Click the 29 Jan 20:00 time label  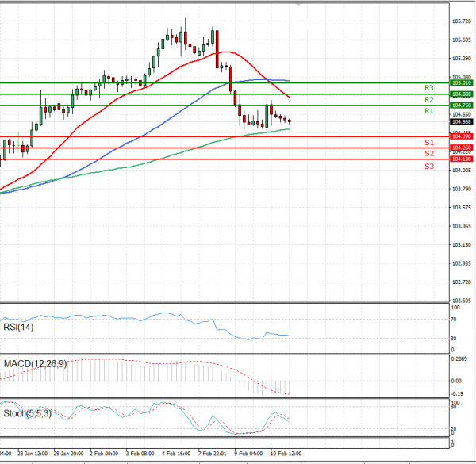68,454
